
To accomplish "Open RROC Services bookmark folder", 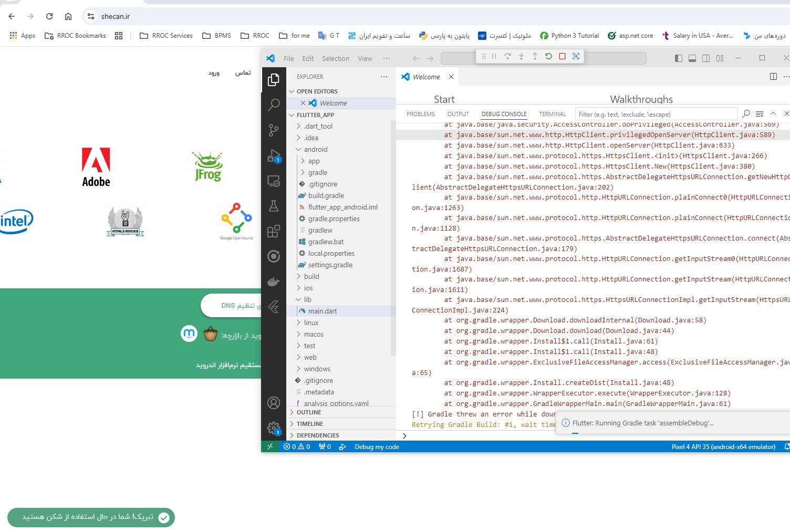I will point(166,36).
